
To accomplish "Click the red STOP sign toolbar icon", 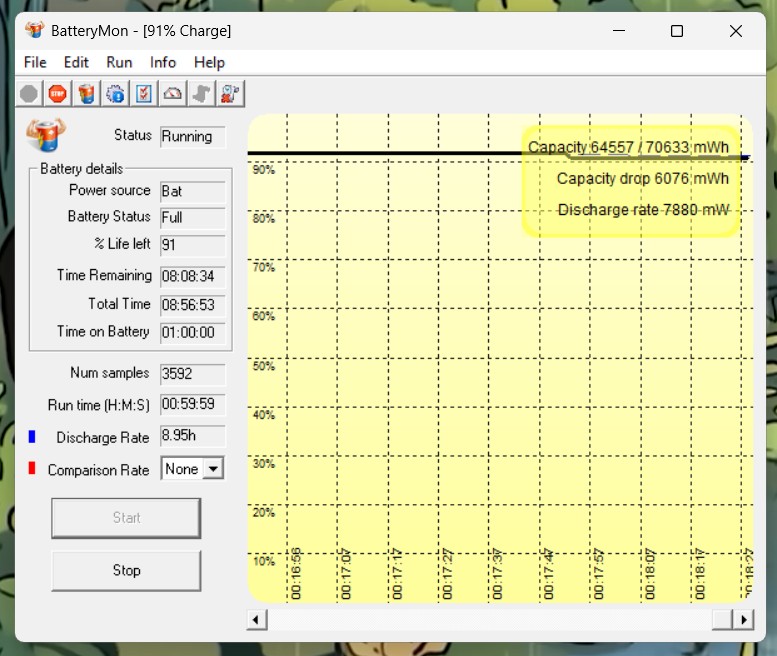I will [57, 93].
